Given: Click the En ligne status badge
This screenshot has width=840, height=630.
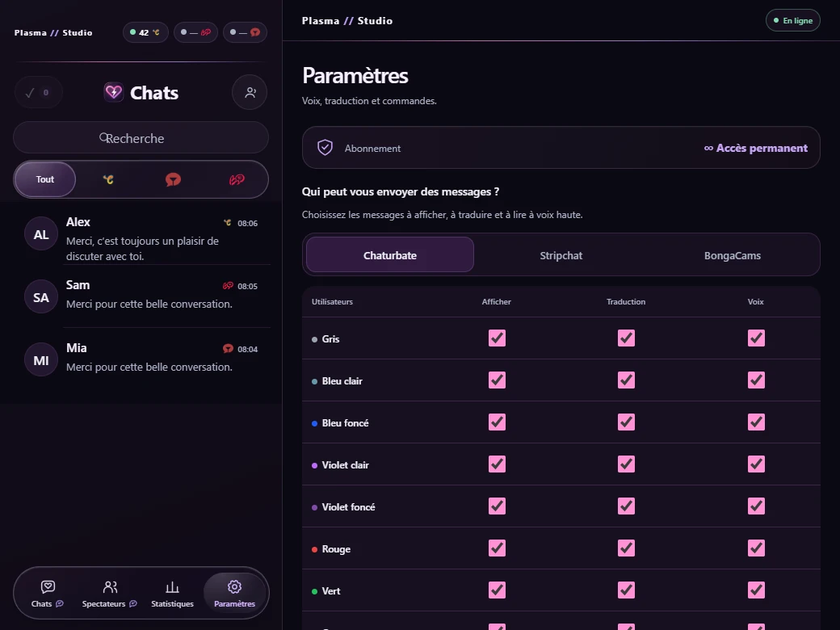Looking at the screenshot, I should coord(793,20).
